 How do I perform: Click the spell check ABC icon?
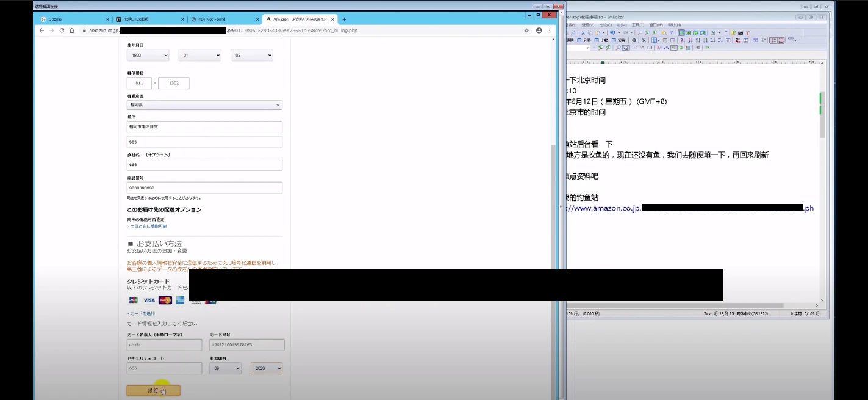tap(737, 40)
